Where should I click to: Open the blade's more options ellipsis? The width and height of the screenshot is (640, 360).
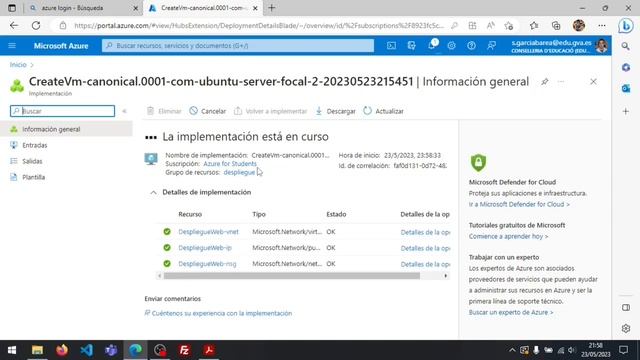(561, 82)
